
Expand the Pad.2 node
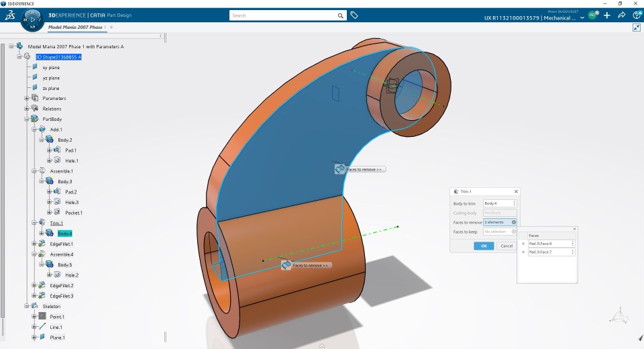pos(49,191)
